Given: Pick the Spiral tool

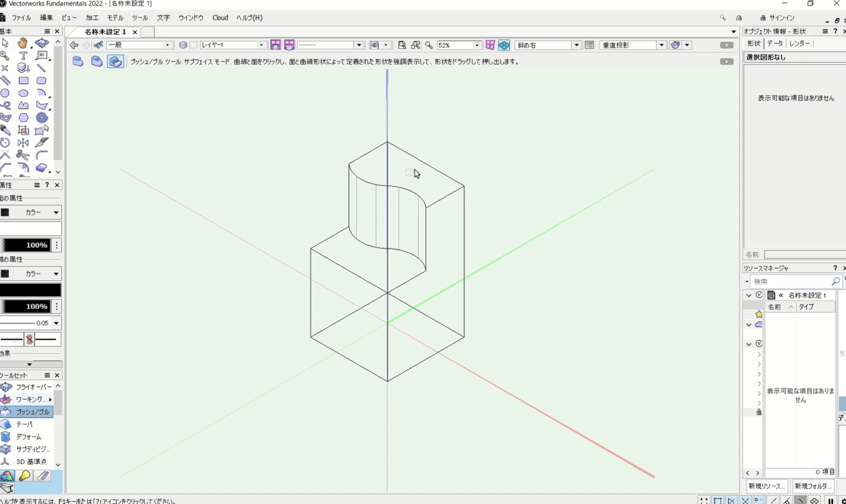Looking at the screenshot, I should point(41,117).
